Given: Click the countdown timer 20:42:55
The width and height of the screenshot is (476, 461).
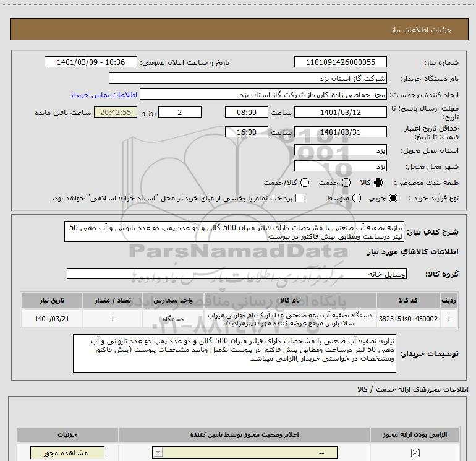Looking at the screenshot, I should click(x=116, y=112).
